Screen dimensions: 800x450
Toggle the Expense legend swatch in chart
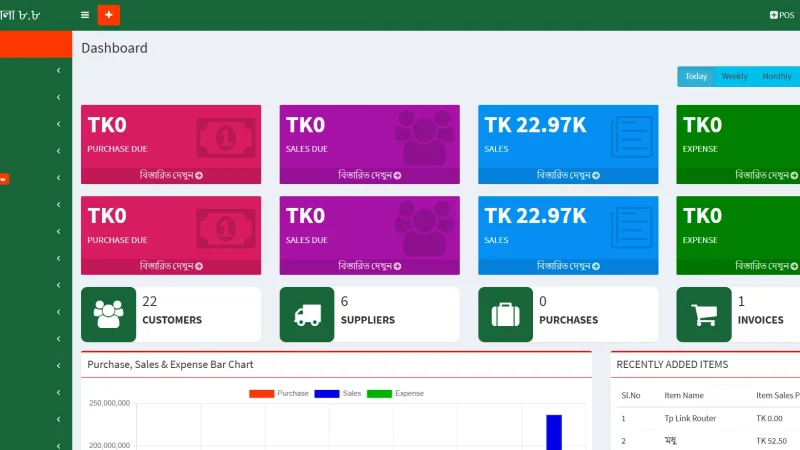380,394
